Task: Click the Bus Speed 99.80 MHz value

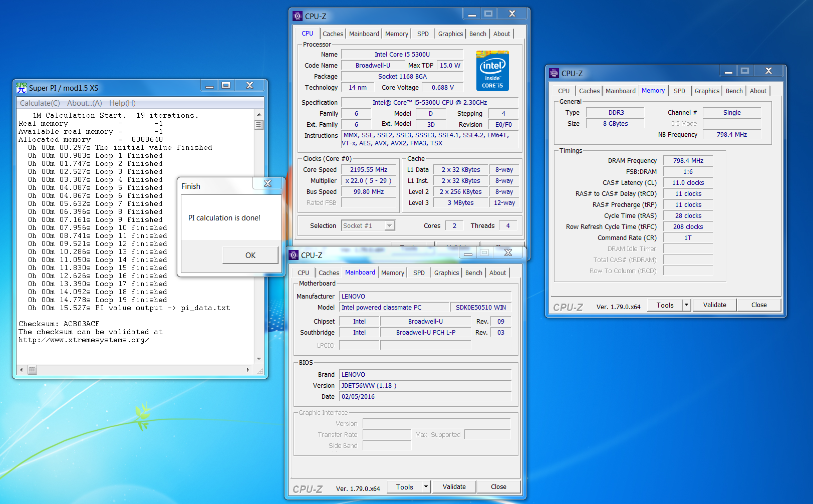Action: [x=369, y=192]
